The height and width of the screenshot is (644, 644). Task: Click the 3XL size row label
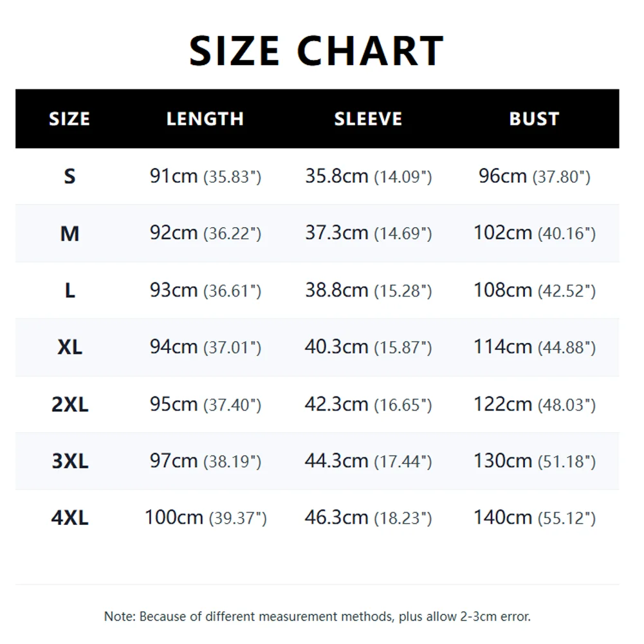click(x=70, y=461)
